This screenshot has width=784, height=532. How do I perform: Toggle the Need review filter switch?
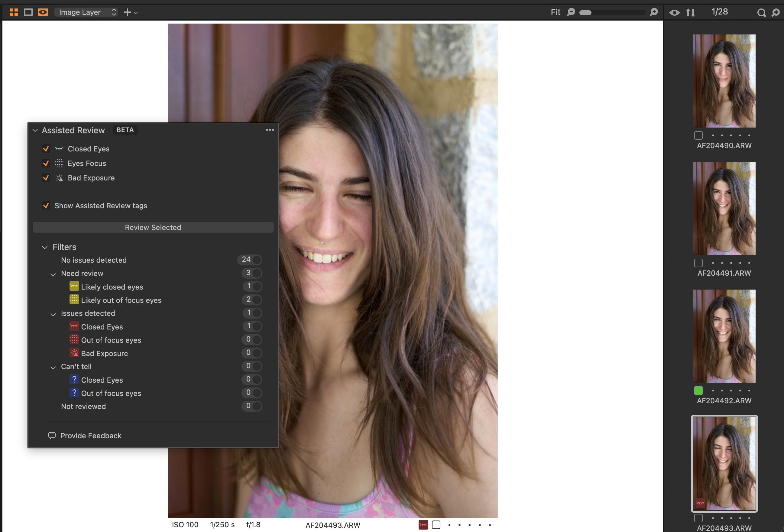(x=252, y=273)
